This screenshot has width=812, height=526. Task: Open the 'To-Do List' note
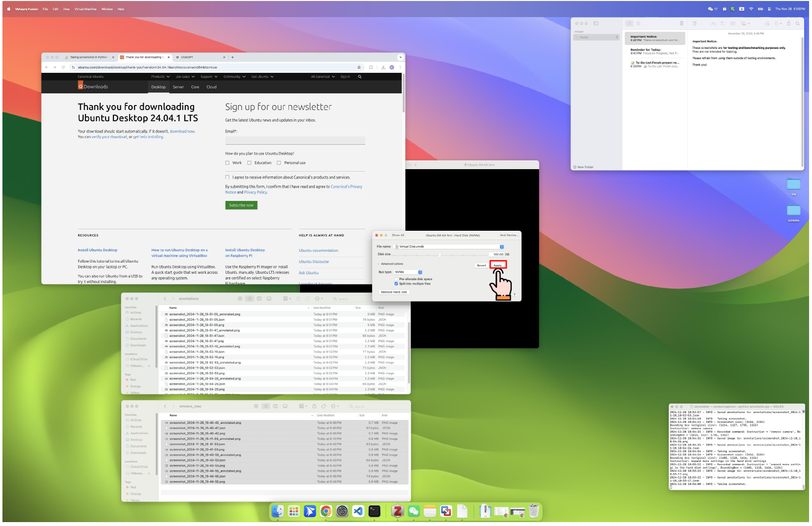655,65
